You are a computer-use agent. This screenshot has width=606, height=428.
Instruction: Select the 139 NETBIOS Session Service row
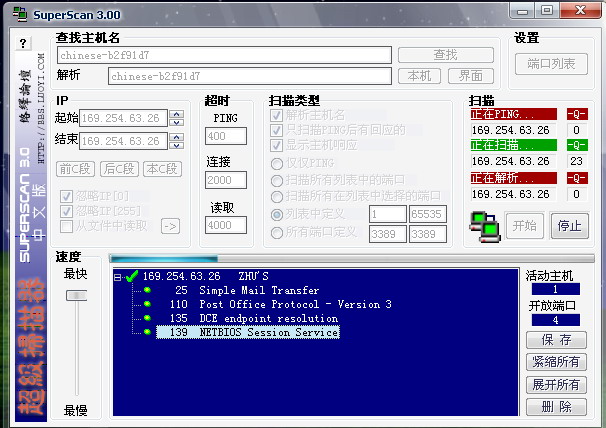(x=248, y=332)
